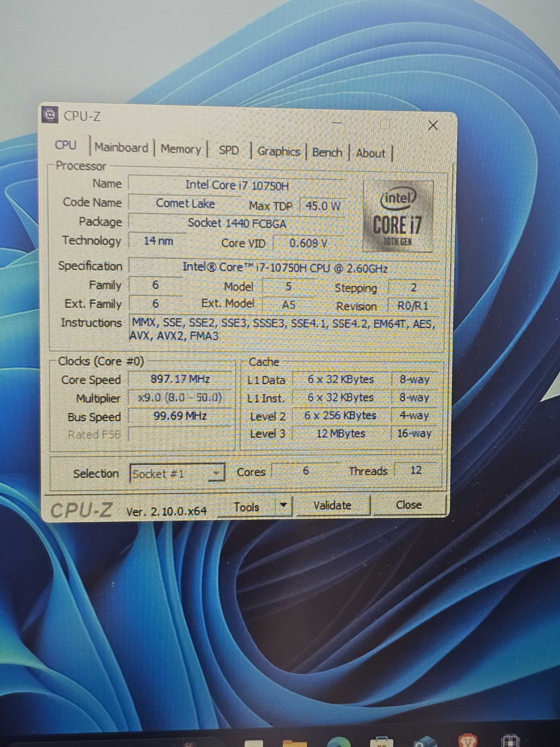This screenshot has height=747, width=560.
Task: Click the Threads count 12 value
Action: [416, 470]
